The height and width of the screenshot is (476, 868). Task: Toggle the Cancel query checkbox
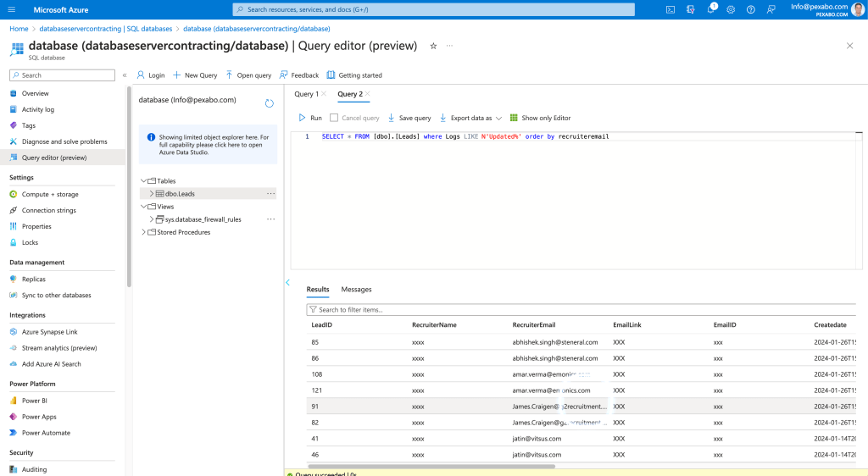tap(334, 118)
